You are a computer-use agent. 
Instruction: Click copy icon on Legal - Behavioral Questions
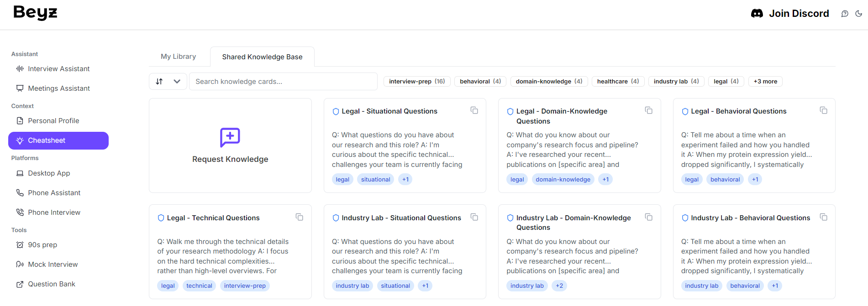(823, 111)
